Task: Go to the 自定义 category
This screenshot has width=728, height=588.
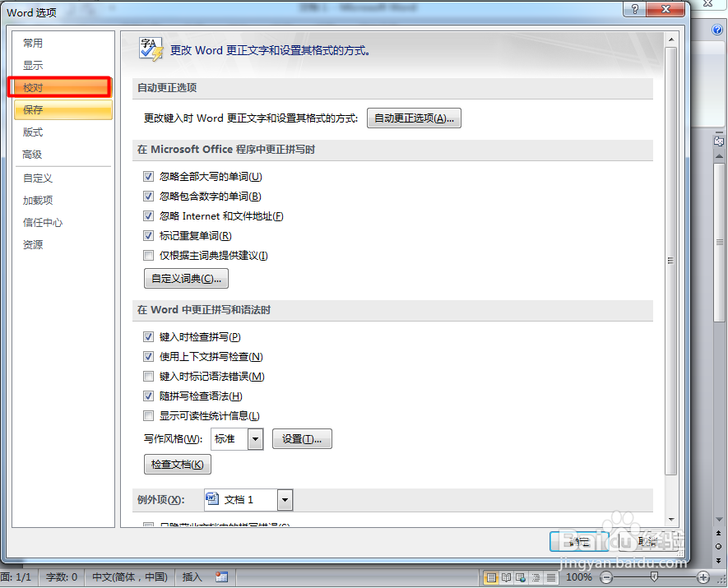Action: tap(38, 178)
